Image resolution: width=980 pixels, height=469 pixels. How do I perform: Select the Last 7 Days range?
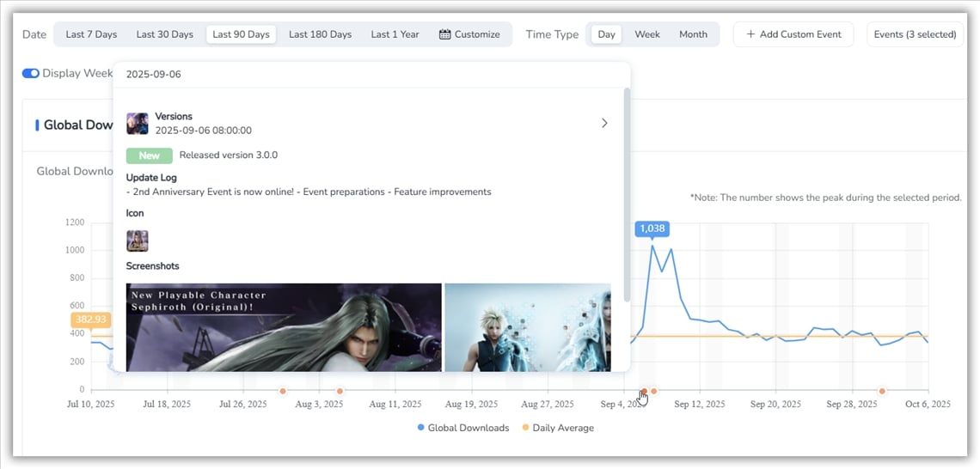click(x=91, y=34)
